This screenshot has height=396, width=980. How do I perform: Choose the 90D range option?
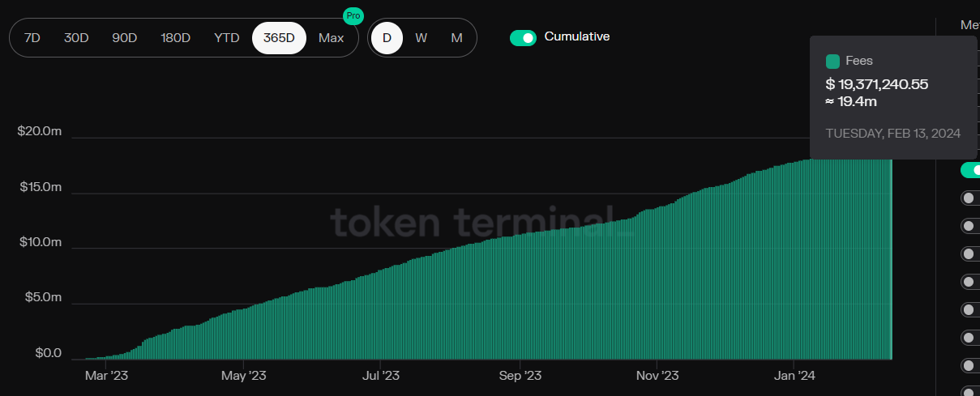click(124, 38)
